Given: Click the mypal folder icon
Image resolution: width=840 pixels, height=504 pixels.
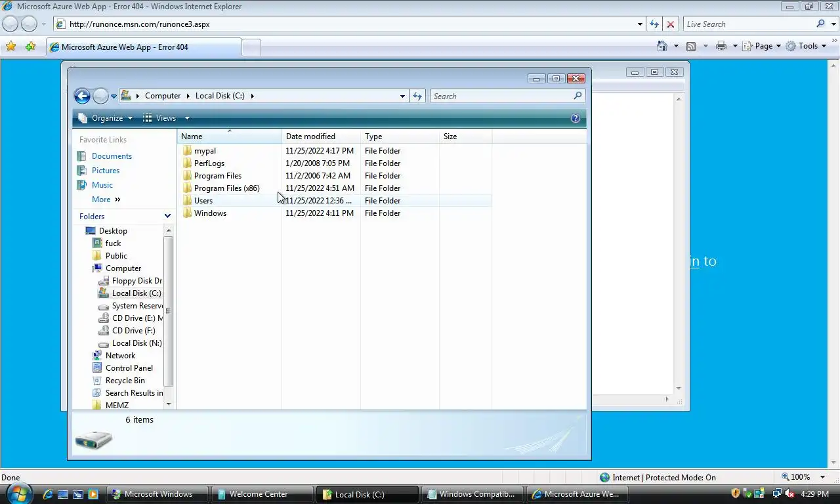Looking at the screenshot, I should (187, 151).
